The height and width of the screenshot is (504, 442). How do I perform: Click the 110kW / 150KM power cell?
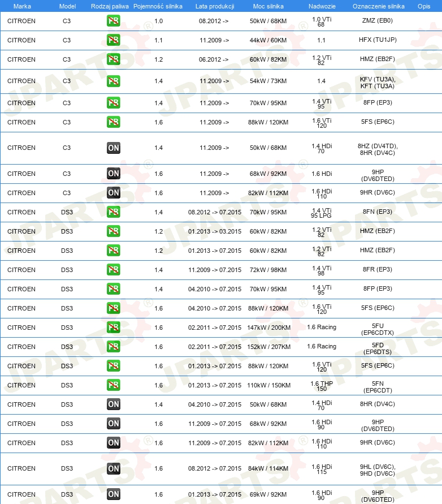click(x=268, y=385)
